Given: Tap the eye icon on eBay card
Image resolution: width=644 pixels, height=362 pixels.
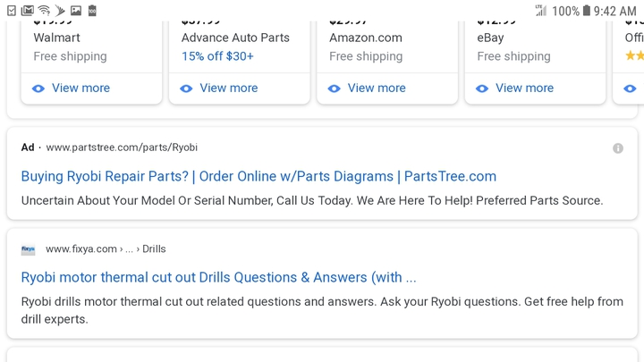Looking at the screenshot, I should click(x=482, y=88).
